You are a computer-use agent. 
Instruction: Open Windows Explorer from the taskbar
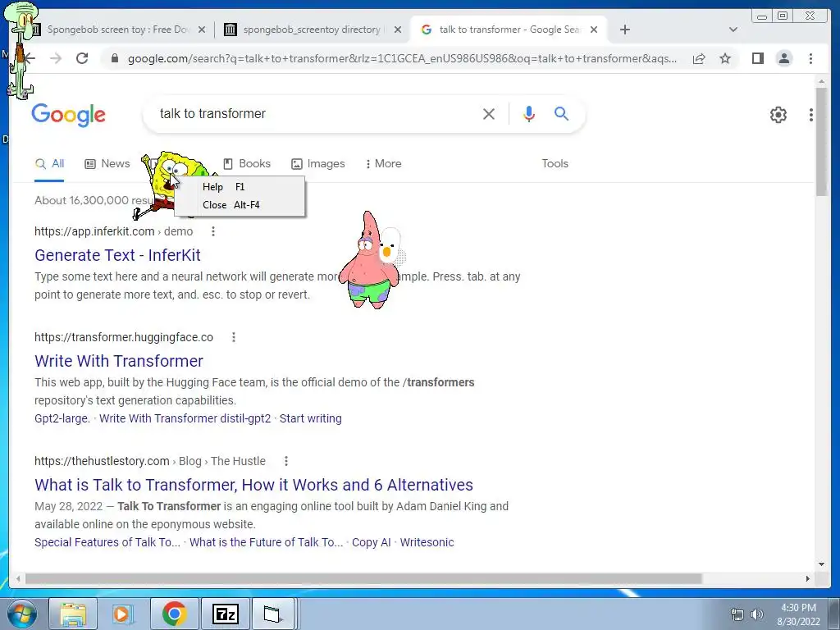(x=73, y=614)
